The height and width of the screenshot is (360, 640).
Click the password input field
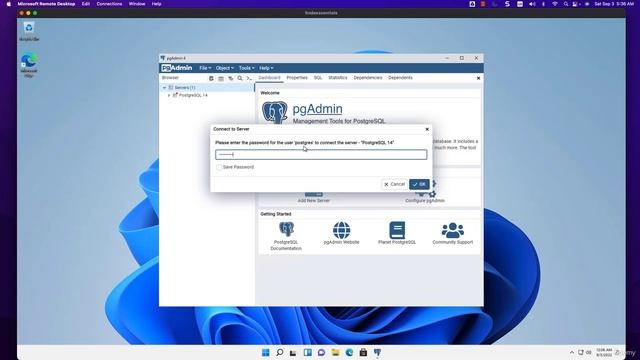click(x=321, y=154)
